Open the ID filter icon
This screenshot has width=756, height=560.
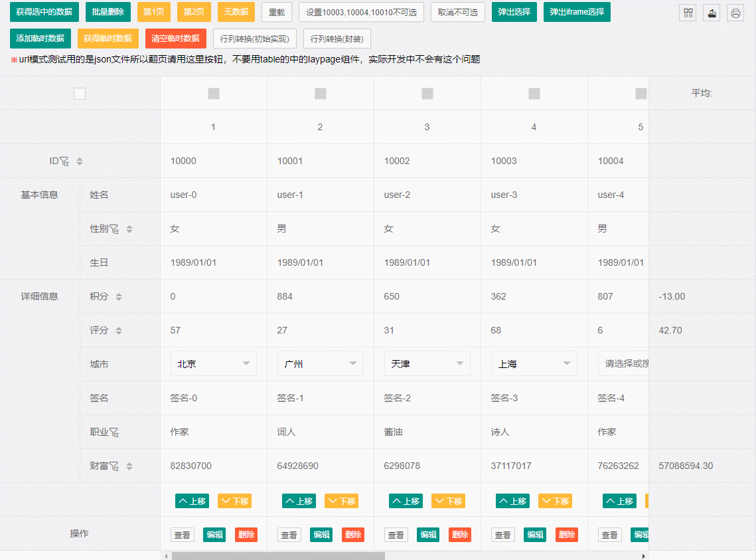pos(64,161)
